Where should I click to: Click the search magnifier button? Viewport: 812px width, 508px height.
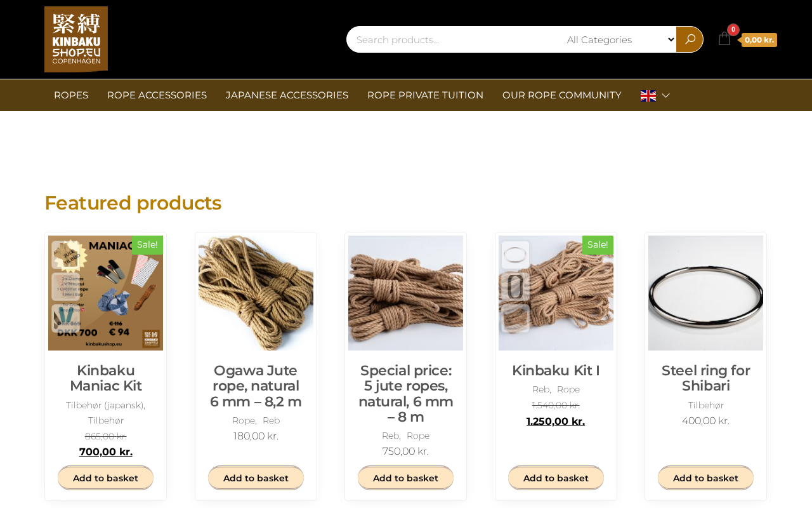click(x=690, y=39)
